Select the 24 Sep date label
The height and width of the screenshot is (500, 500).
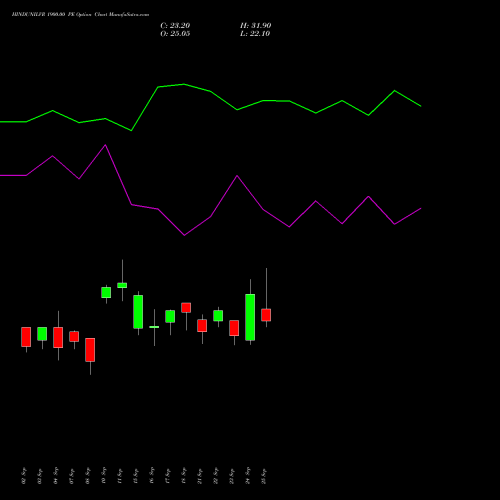coord(248,475)
